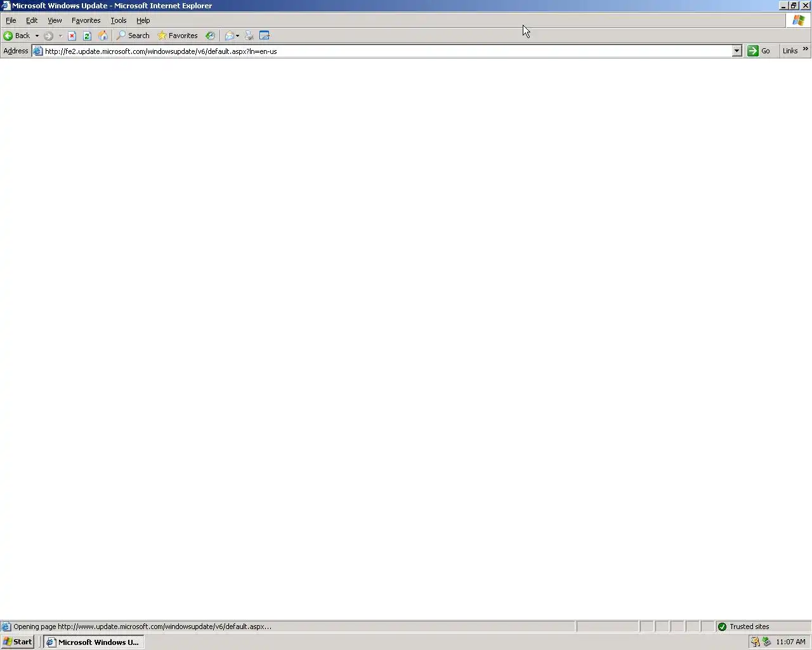Open the Favorites pane from toolbar
Image resolution: width=812 pixels, height=650 pixels.
[x=178, y=36]
